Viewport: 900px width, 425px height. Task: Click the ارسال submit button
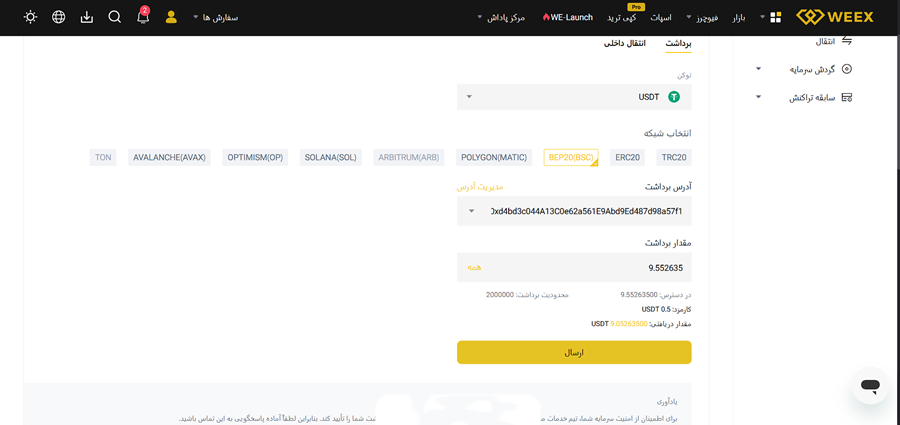(x=574, y=352)
